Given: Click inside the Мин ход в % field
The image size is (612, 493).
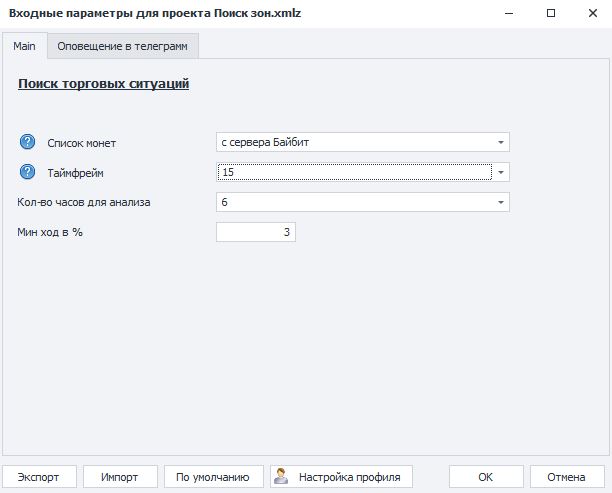Looking at the screenshot, I should (x=256, y=232).
